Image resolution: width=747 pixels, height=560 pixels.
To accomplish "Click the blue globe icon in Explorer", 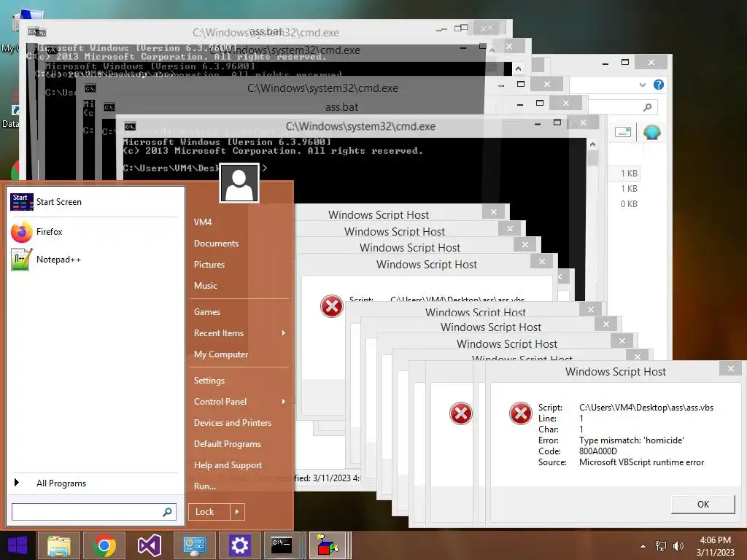I will 651,132.
